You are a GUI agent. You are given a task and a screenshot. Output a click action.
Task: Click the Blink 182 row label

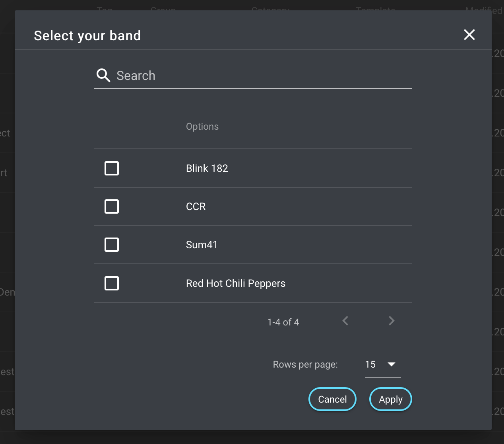(x=207, y=168)
